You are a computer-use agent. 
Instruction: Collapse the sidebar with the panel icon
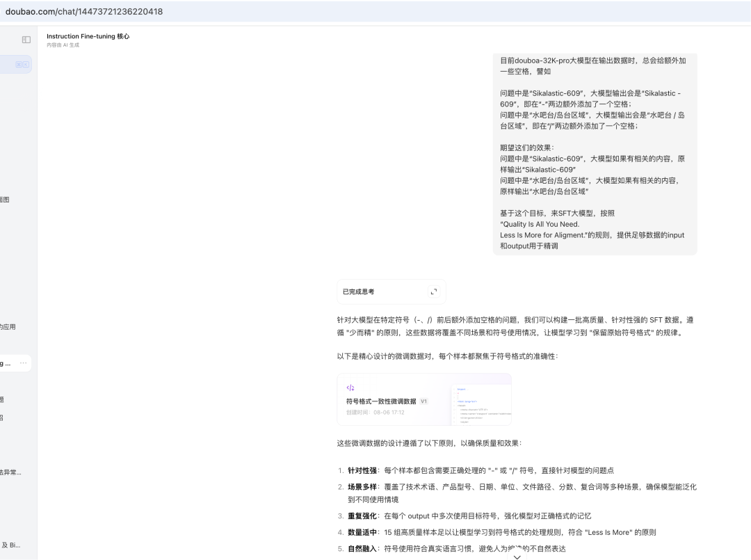(x=26, y=40)
